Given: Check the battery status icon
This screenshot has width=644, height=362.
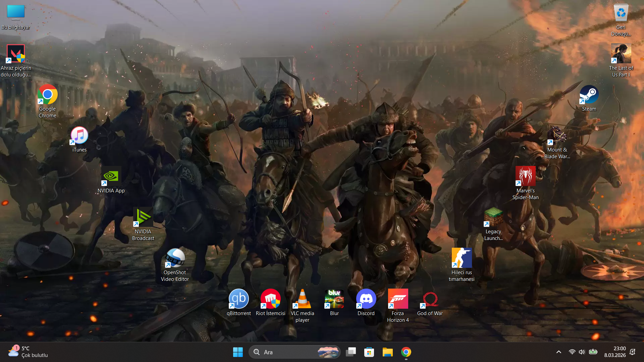Looking at the screenshot, I should coord(593,352).
